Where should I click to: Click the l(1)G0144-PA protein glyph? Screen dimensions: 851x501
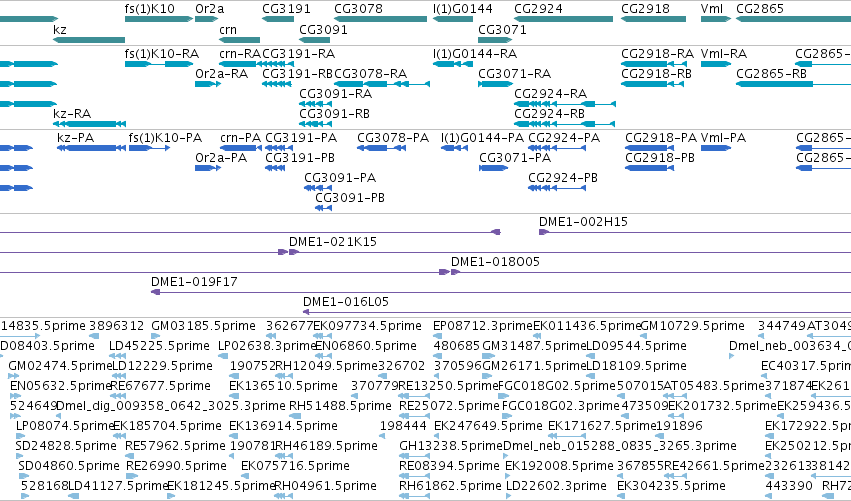pyautogui.click(x=454, y=148)
